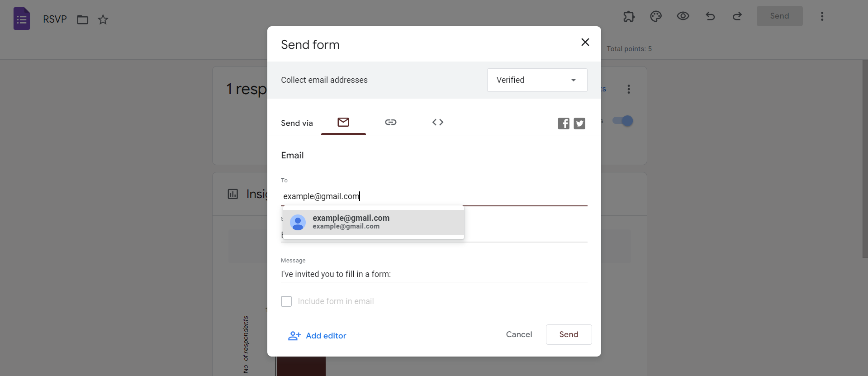Switch to the send via link tab
The width and height of the screenshot is (868, 376).
tap(391, 122)
